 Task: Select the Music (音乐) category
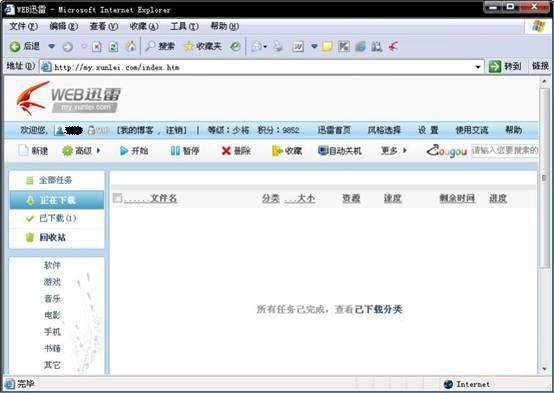click(x=52, y=298)
